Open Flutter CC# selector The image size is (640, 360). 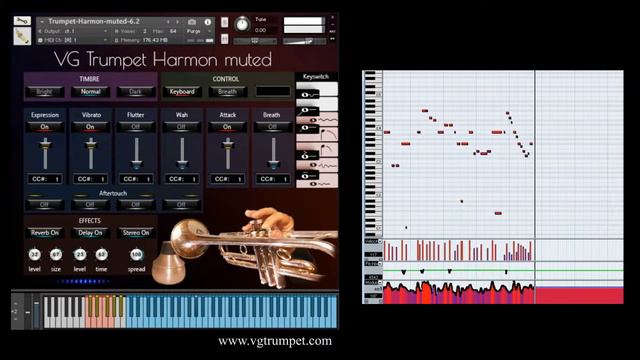coord(136,179)
